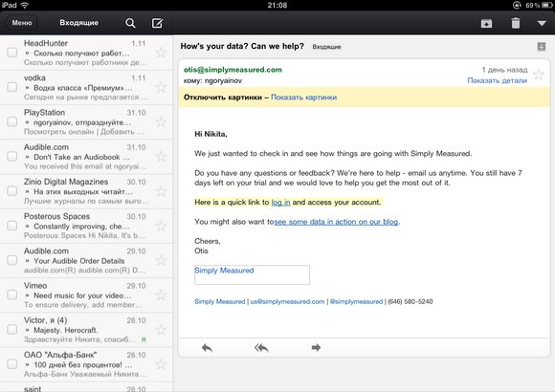
Task: Open the search magnifier icon
Action: tap(130, 23)
